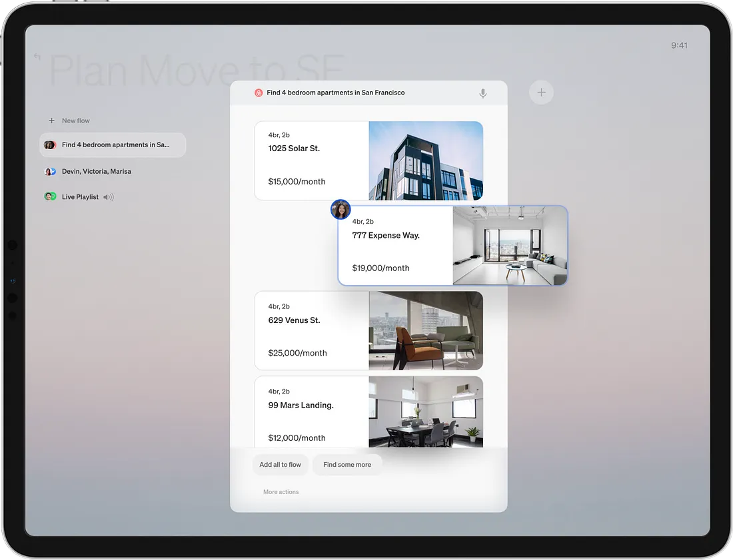
Task: Open the Live Playlist flow
Action: coord(80,197)
